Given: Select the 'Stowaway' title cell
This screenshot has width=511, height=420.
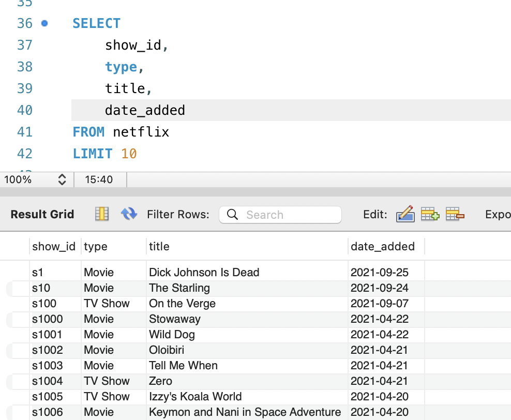Looking at the screenshot, I should [x=247, y=319].
